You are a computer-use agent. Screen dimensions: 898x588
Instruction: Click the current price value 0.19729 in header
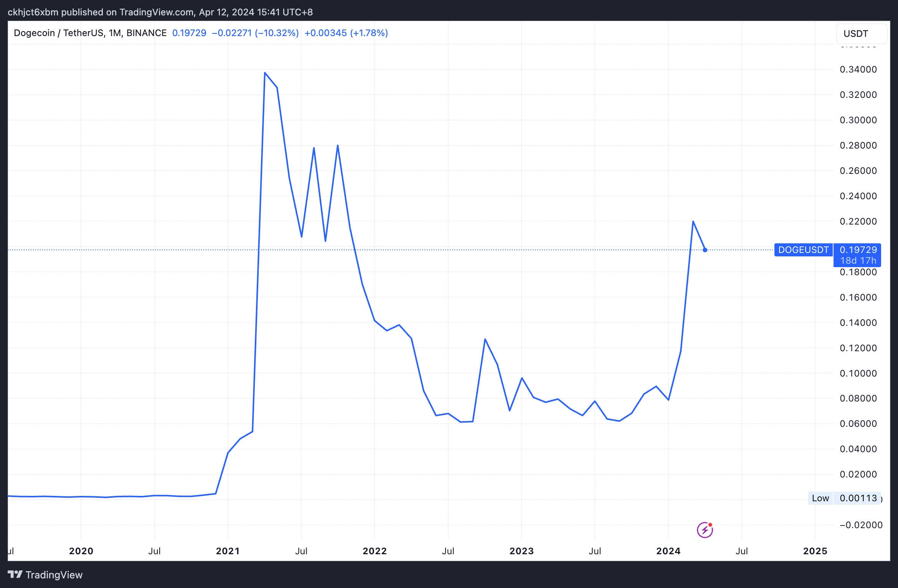coord(189,33)
